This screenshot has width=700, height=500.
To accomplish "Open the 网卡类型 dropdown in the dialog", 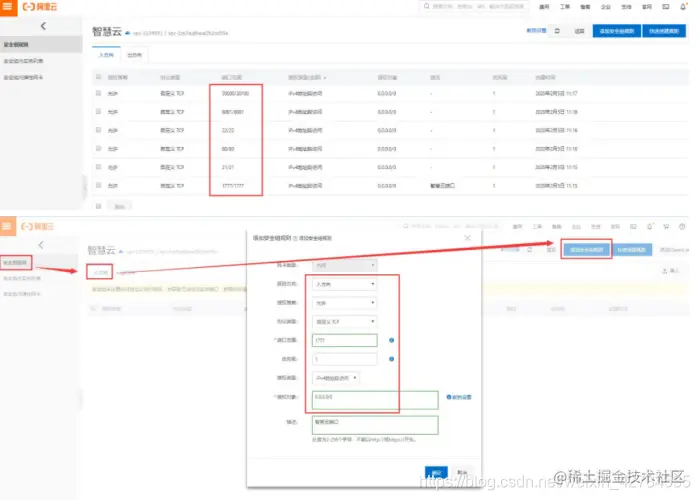I will (345, 265).
